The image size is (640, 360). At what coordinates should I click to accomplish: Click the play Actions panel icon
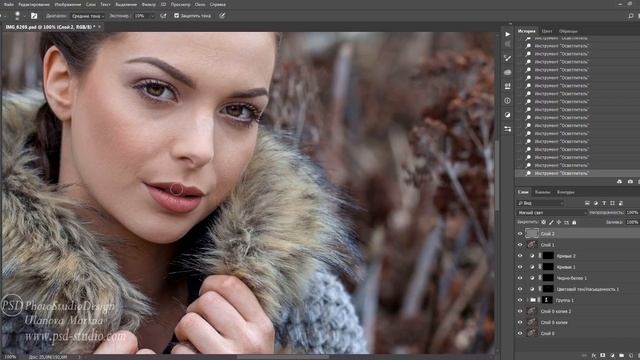(x=507, y=34)
